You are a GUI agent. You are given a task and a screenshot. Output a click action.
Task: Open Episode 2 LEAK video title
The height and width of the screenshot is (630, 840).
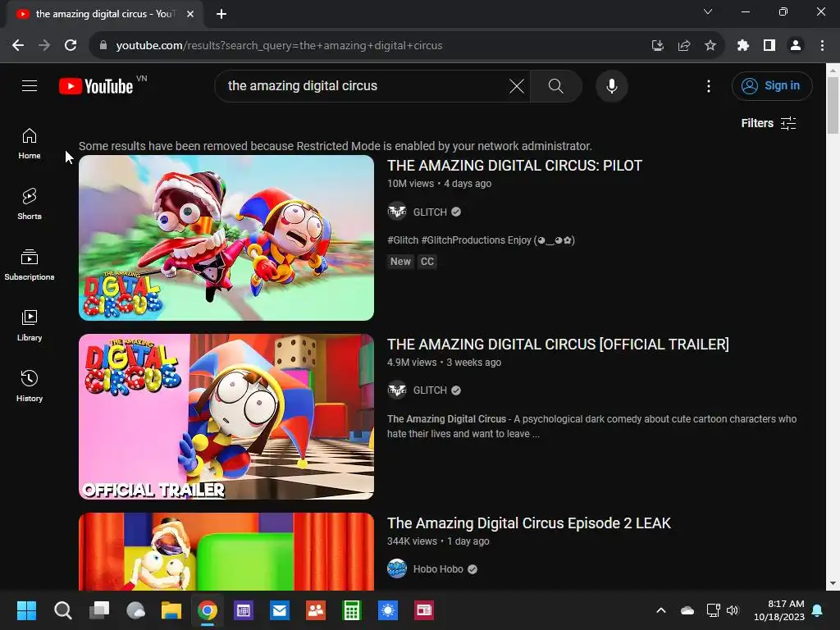(529, 523)
